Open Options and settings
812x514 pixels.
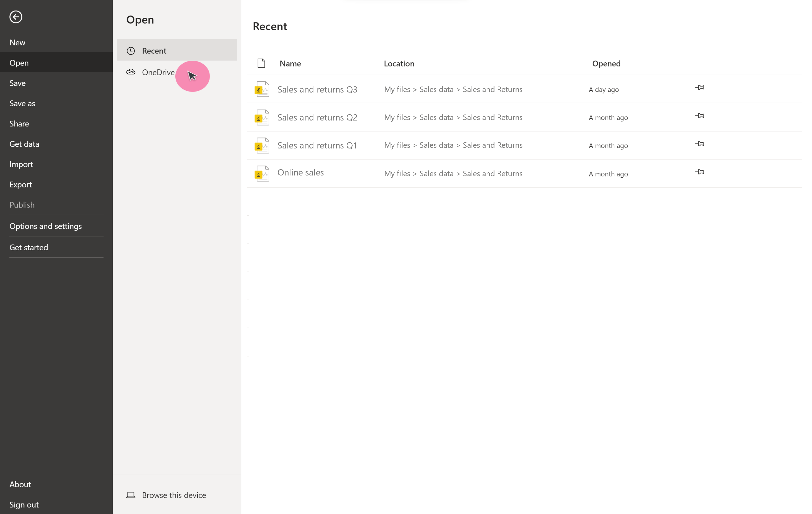[45, 226]
